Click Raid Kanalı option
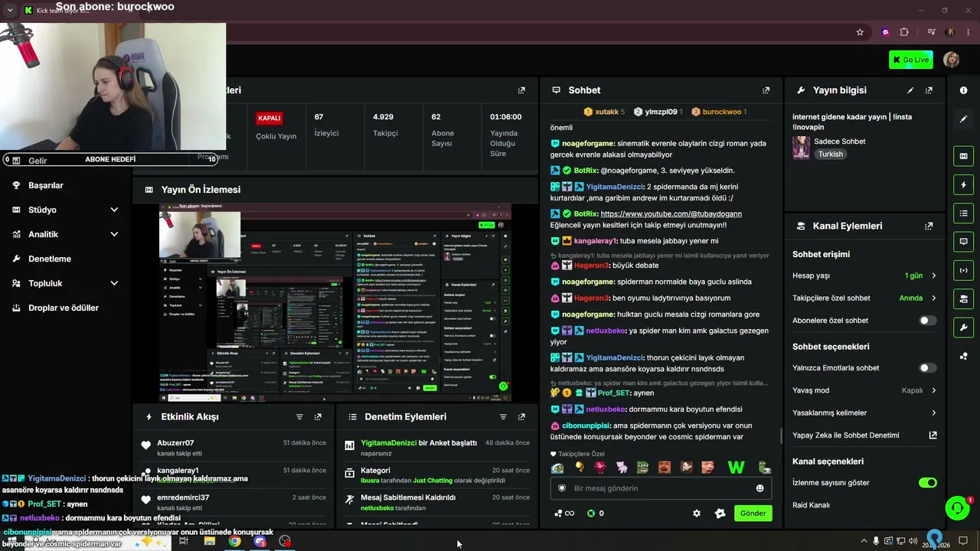980x551 pixels. (x=811, y=505)
